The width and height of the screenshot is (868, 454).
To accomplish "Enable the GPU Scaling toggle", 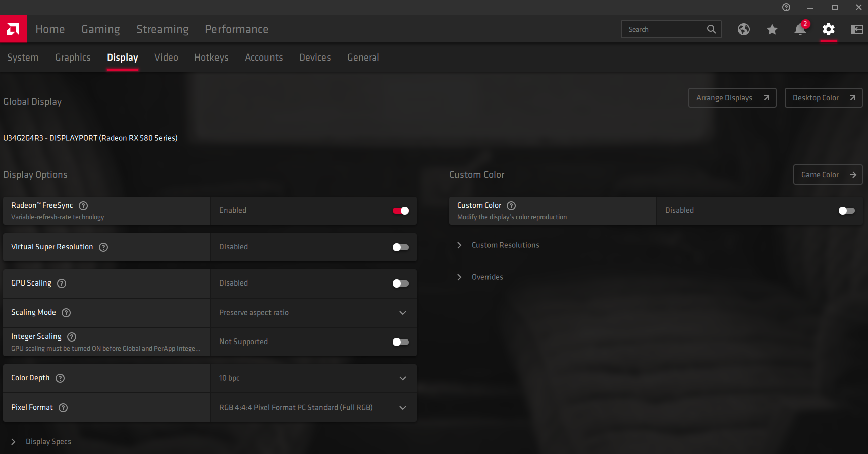I will click(x=401, y=283).
